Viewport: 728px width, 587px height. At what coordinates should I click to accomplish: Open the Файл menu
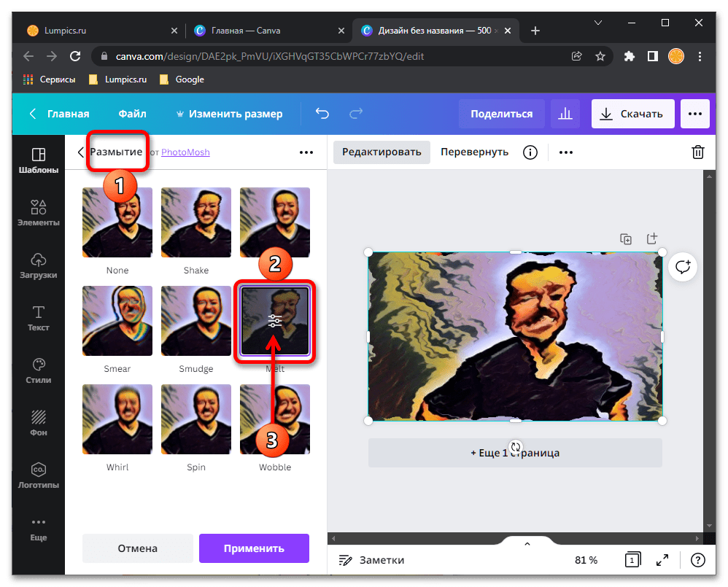click(x=132, y=114)
